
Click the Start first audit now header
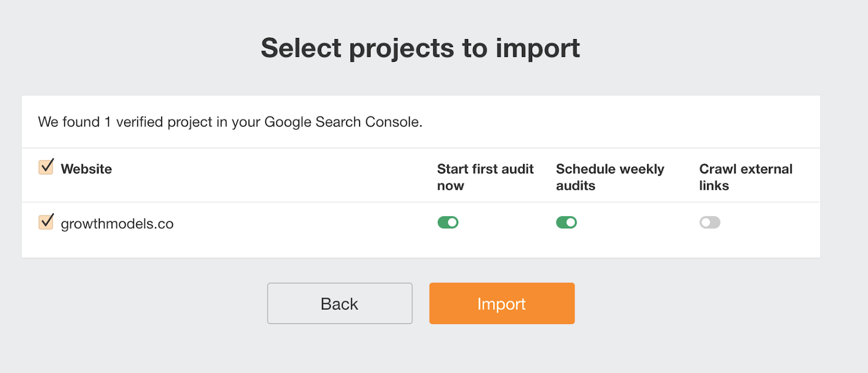(x=485, y=177)
